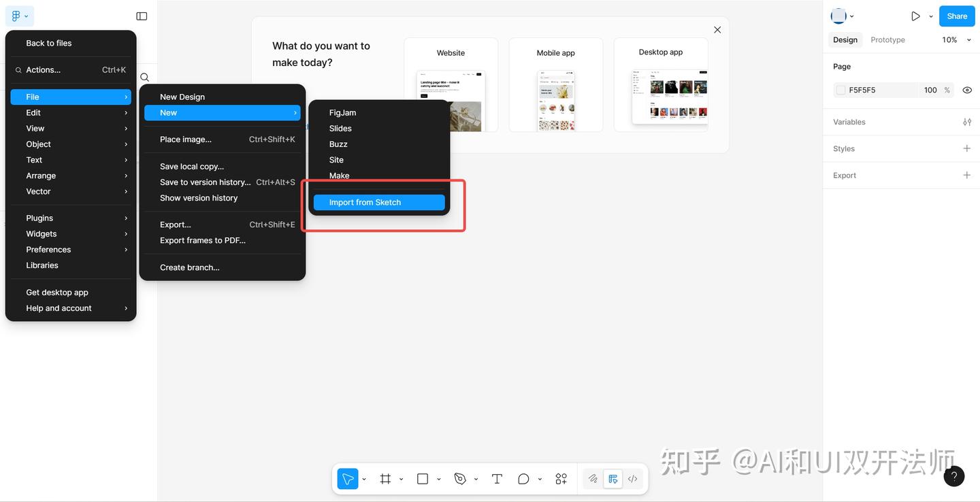Select the Text tool

tap(497, 478)
